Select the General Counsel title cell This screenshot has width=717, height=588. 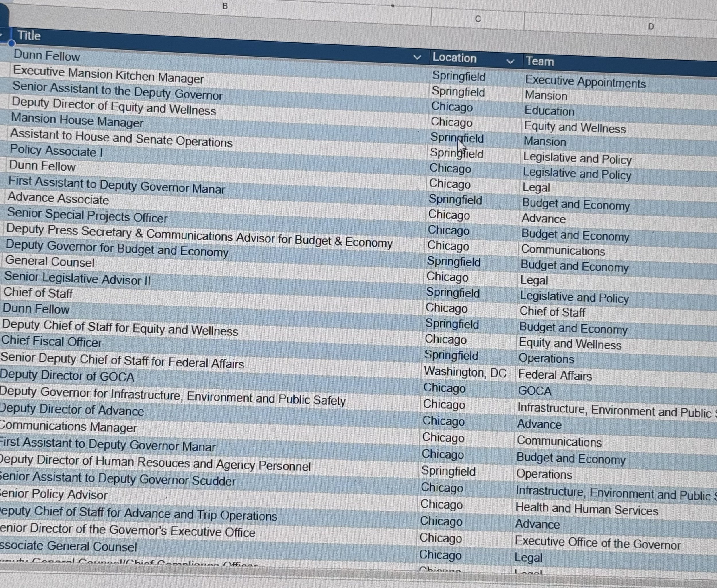50,261
